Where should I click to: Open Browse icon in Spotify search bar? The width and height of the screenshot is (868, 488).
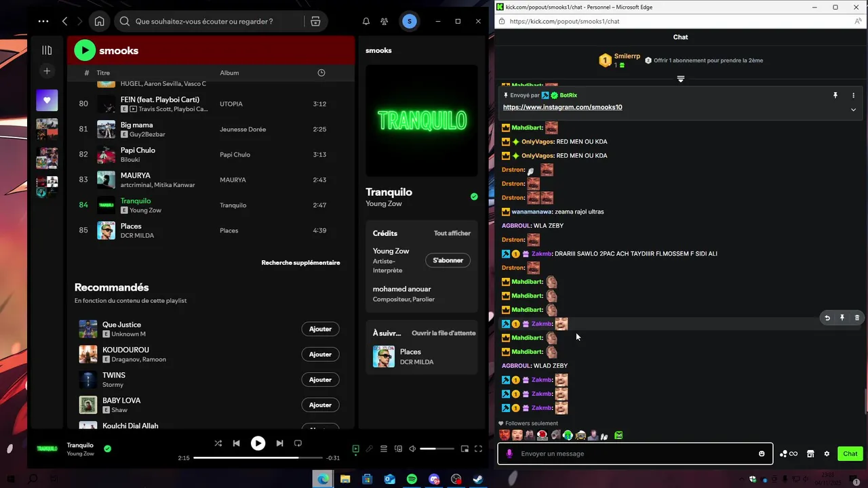pos(315,21)
